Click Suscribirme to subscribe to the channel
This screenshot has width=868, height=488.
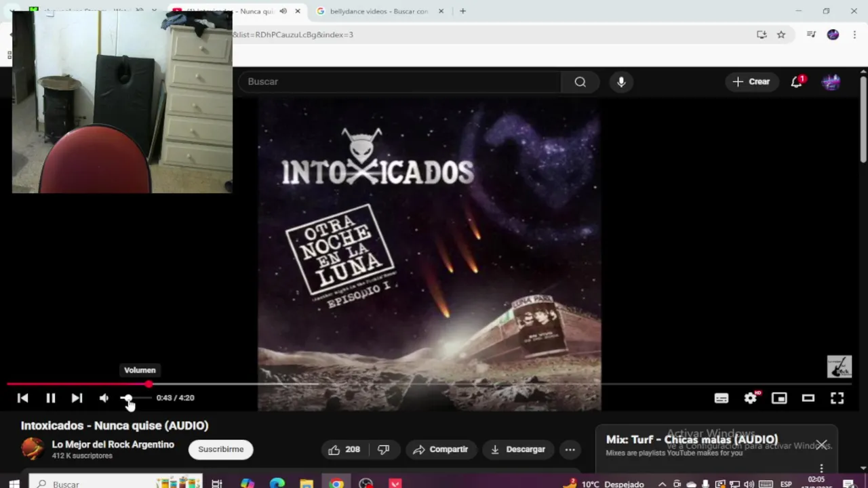220,449
